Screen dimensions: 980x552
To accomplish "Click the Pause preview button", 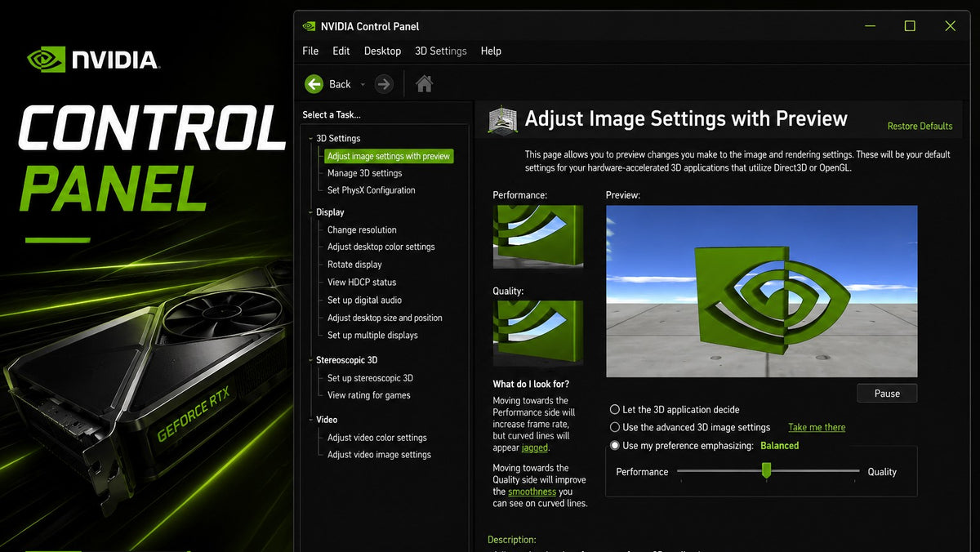I will point(887,394).
